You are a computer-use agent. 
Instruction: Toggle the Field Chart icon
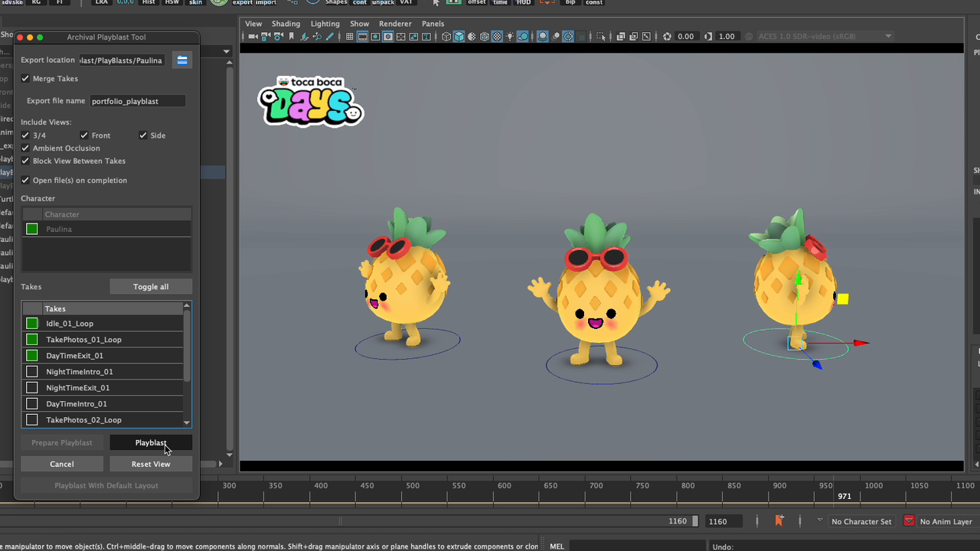[400, 36]
